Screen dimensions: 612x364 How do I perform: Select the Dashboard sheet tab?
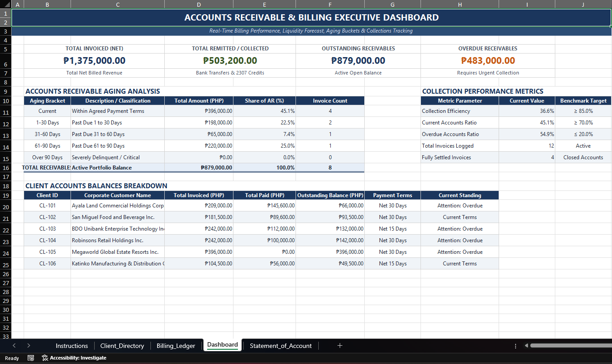[x=222, y=345]
